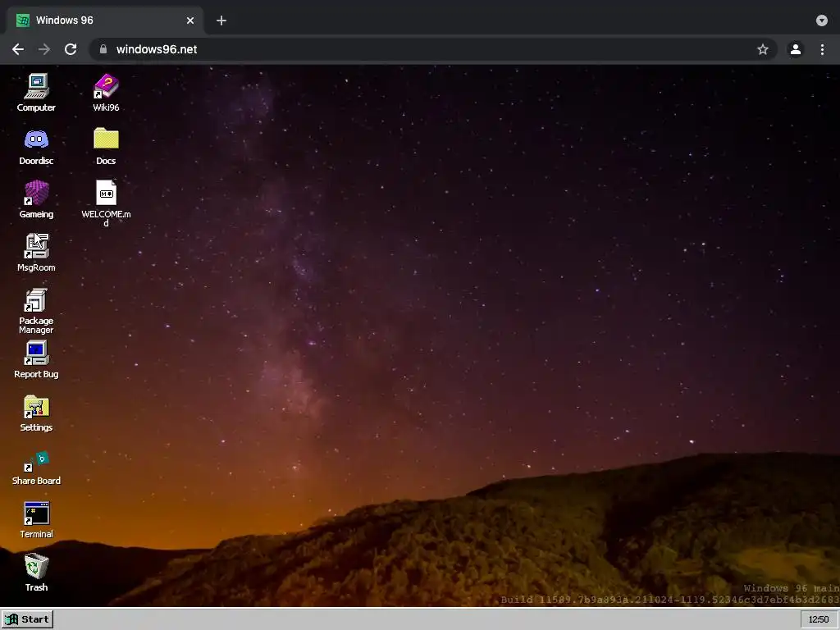This screenshot has width=840, height=630.
Task: Open the Report Bug shortcut
Action: 36,359
